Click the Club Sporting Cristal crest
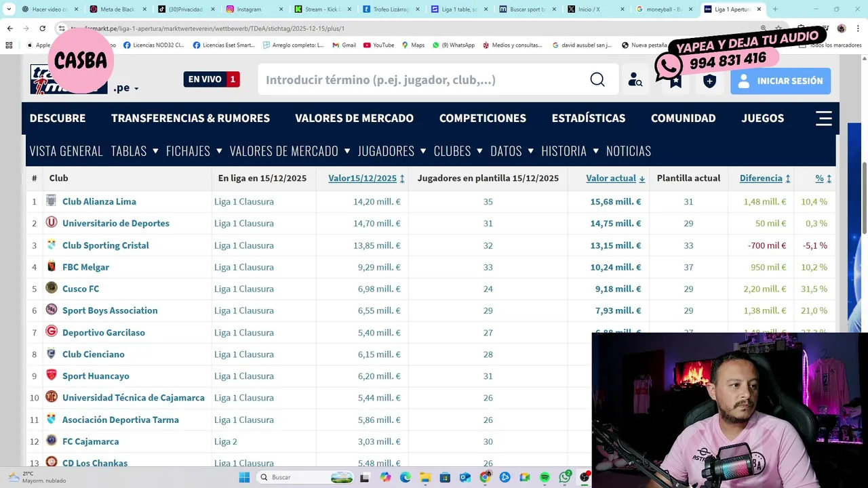868x488 pixels. pyautogui.click(x=52, y=245)
